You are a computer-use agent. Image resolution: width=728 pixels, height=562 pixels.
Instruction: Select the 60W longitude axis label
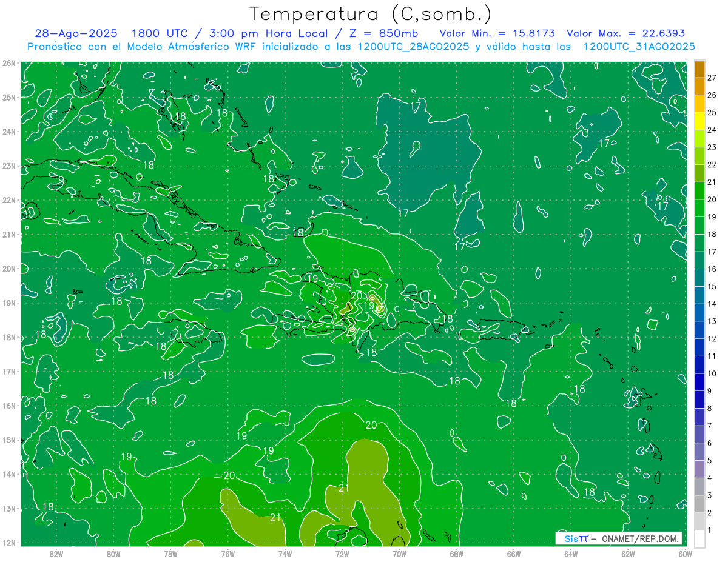(685, 554)
